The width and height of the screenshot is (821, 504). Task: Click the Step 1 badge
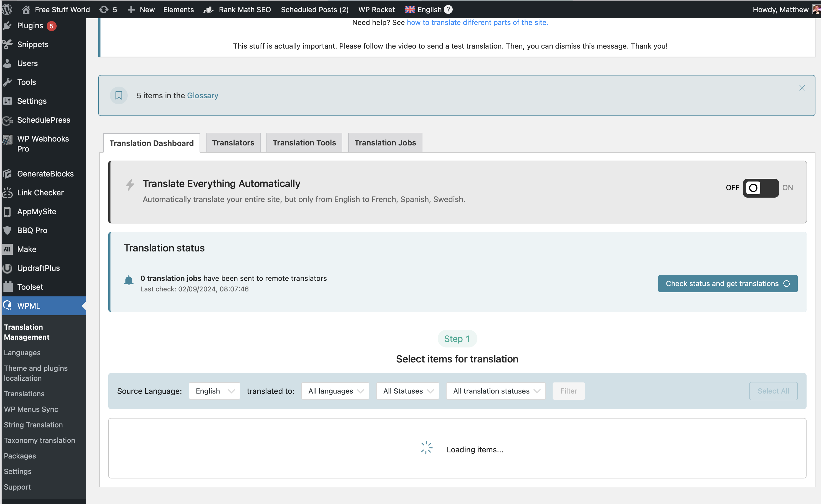tap(457, 339)
